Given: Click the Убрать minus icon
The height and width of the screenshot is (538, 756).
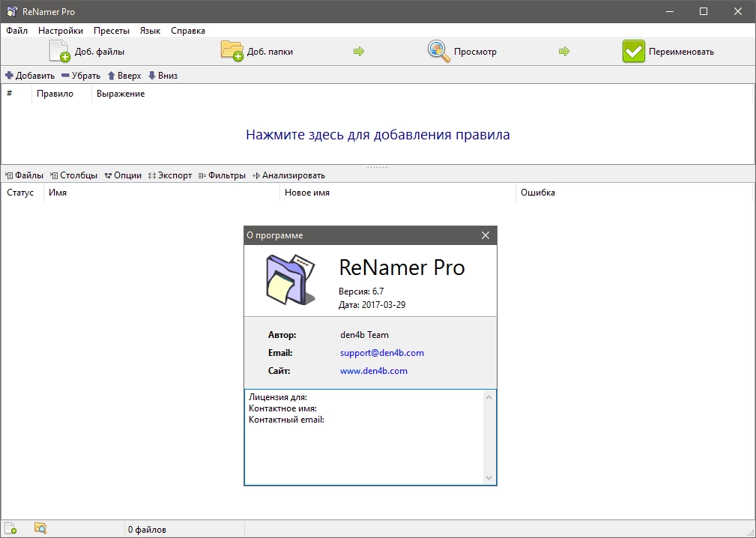Looking at the screenshot, I should (x=66, y=76).
